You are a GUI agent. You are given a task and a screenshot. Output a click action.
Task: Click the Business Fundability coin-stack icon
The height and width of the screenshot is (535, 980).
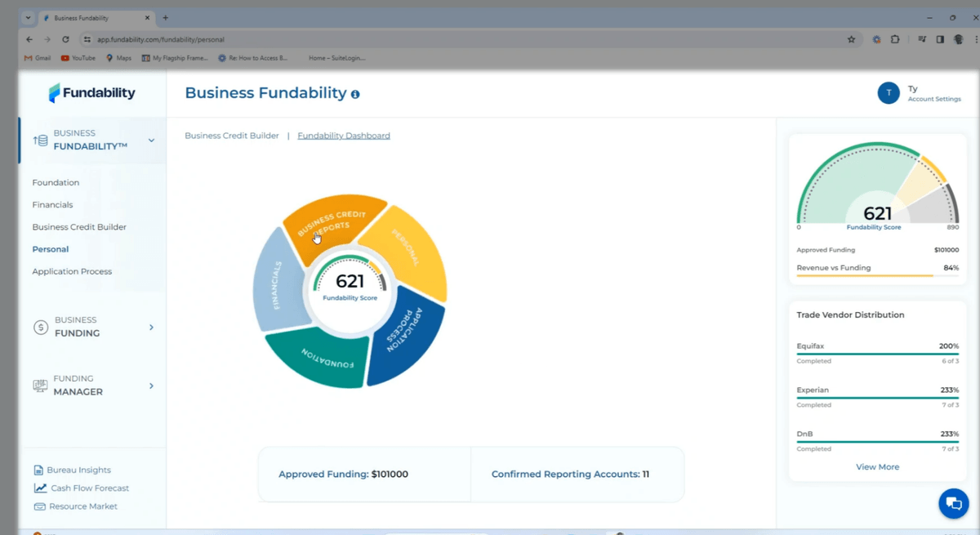(40, 140)
